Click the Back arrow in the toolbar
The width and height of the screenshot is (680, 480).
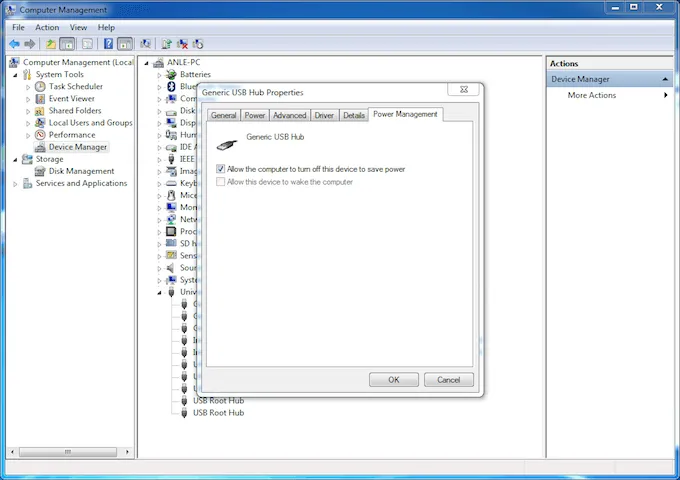coord(14,44)
